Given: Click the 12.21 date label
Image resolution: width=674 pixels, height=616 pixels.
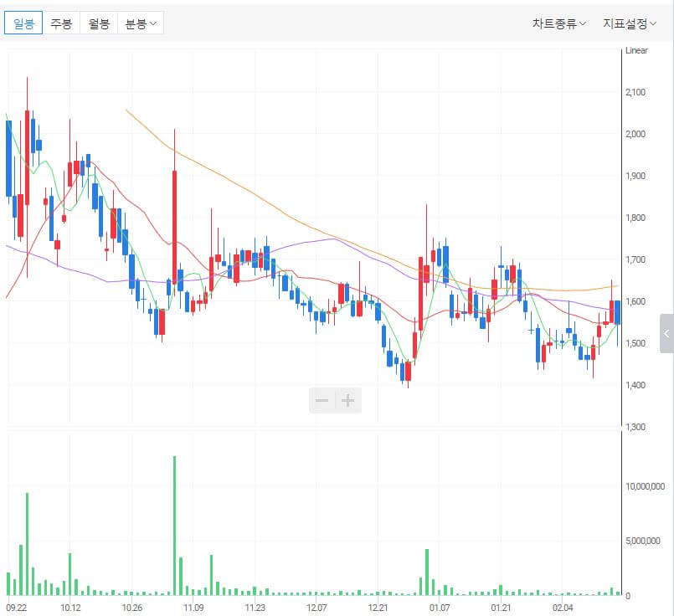Looking at the screenshot, I should [x=378, y=608].
